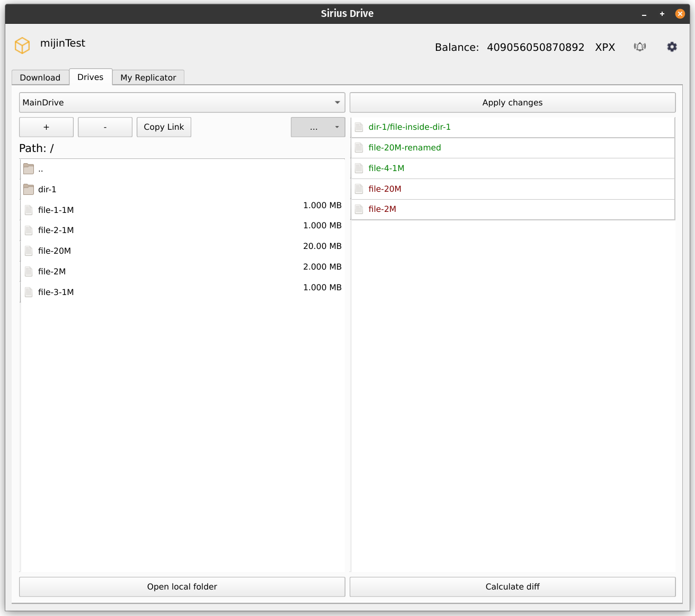Close the Sirius Drive window
Screen dimensions: 695x616
pyautogui.click(x=680, y=14)
